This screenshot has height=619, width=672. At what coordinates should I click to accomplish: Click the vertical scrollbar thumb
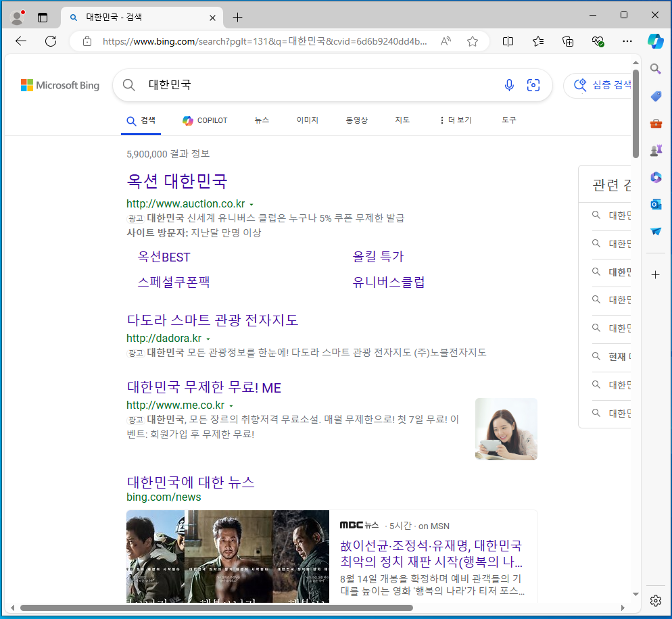pyautogui.click(x=635, y=114)
